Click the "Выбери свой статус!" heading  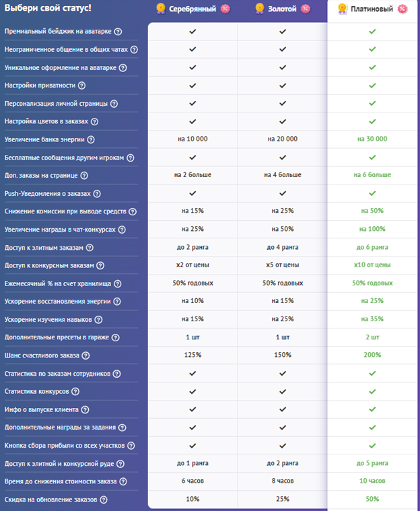point(48,8)
